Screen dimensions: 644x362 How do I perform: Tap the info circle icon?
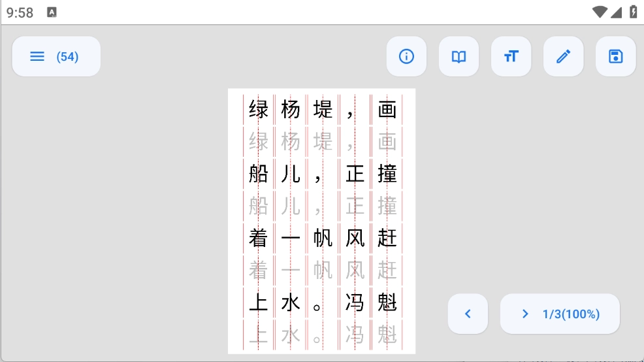pos(406,56)
